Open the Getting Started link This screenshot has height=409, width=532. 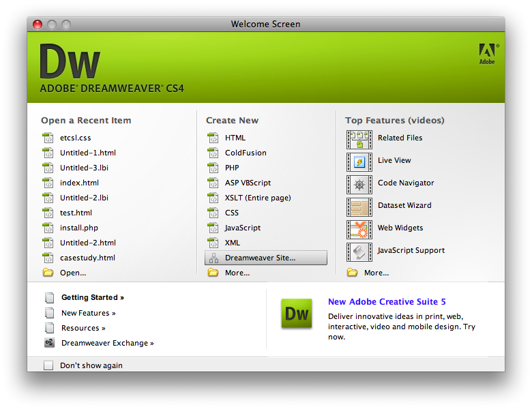(x=92, y=298)
